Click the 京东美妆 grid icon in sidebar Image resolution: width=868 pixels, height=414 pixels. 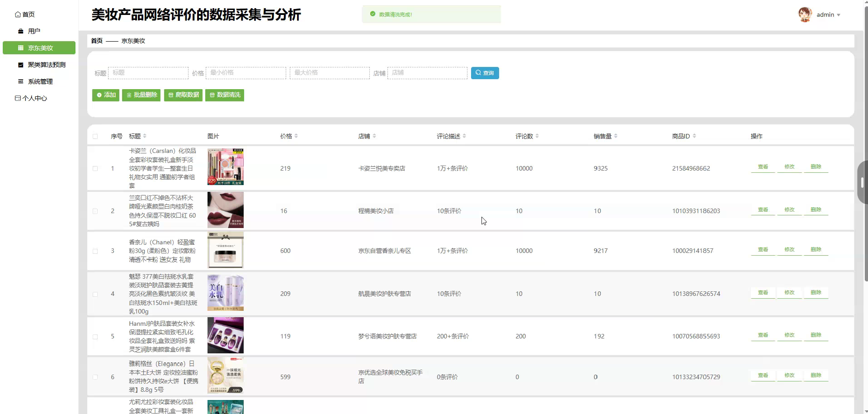pyautogui.click(x=20, y=48)
